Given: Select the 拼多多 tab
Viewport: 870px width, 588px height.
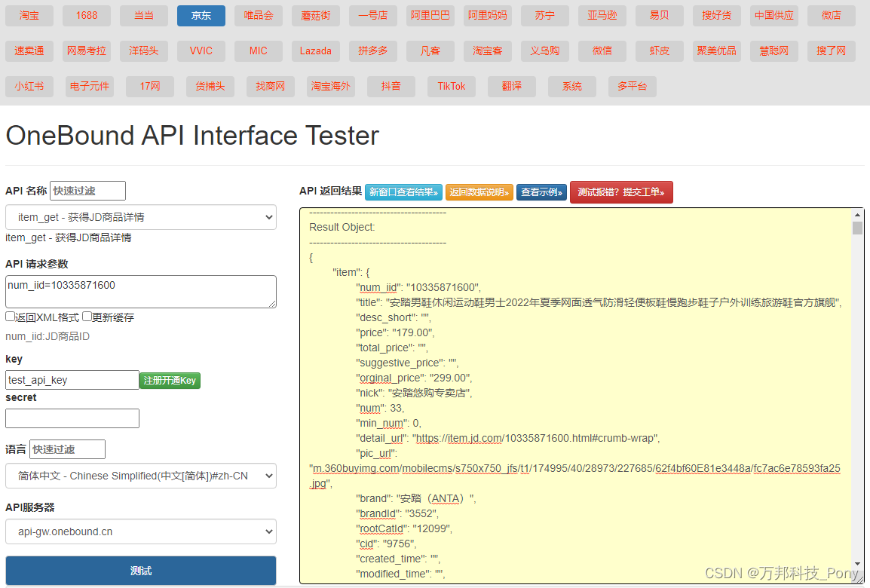Looking at the screenshot, I should pos(373,51).
